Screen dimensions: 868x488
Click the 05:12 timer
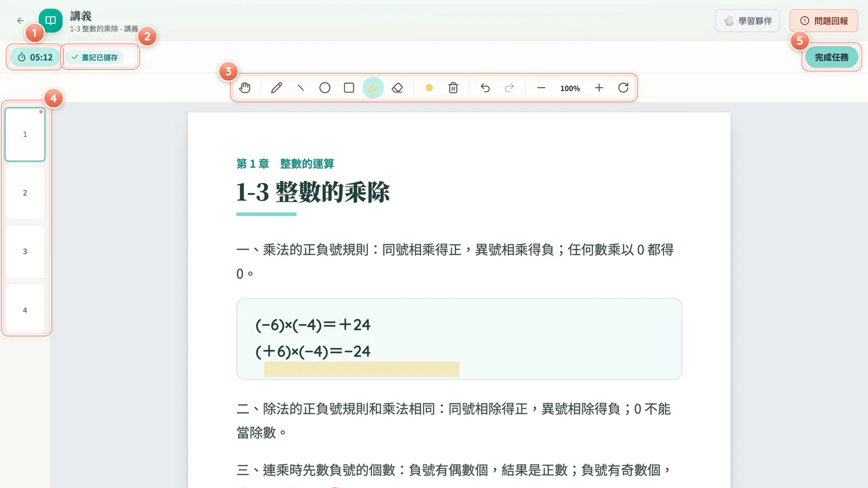[x=35, y=57]
